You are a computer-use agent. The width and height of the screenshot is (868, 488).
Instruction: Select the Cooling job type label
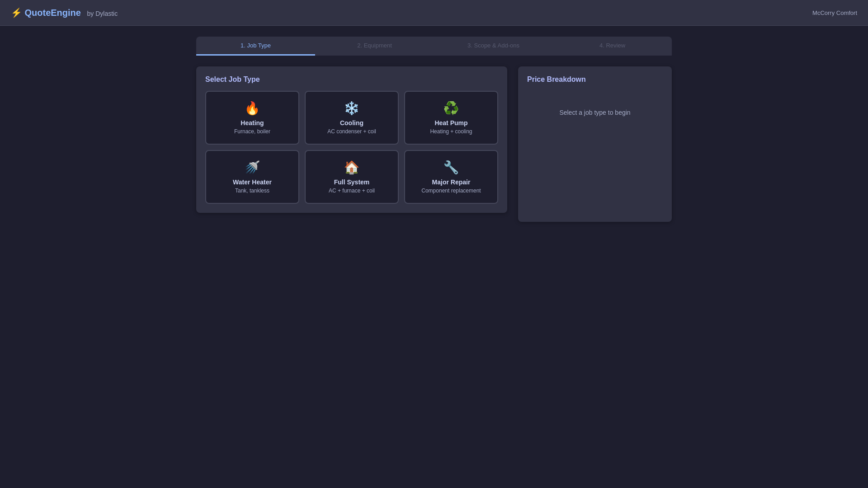pos(352,123)
